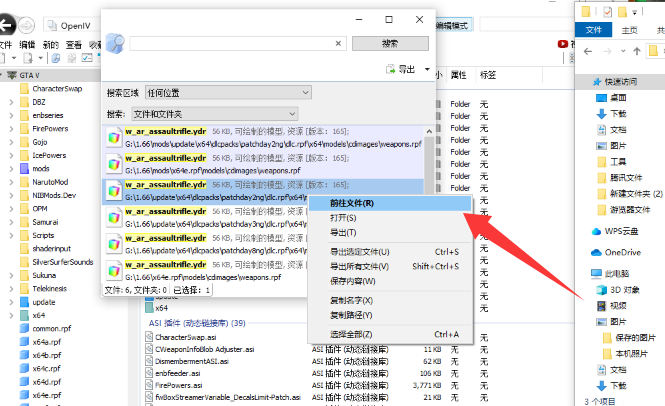The image size is (665, 406).
Task: Click the 导出 export button in the search dialog
Action: pos(400,69)
